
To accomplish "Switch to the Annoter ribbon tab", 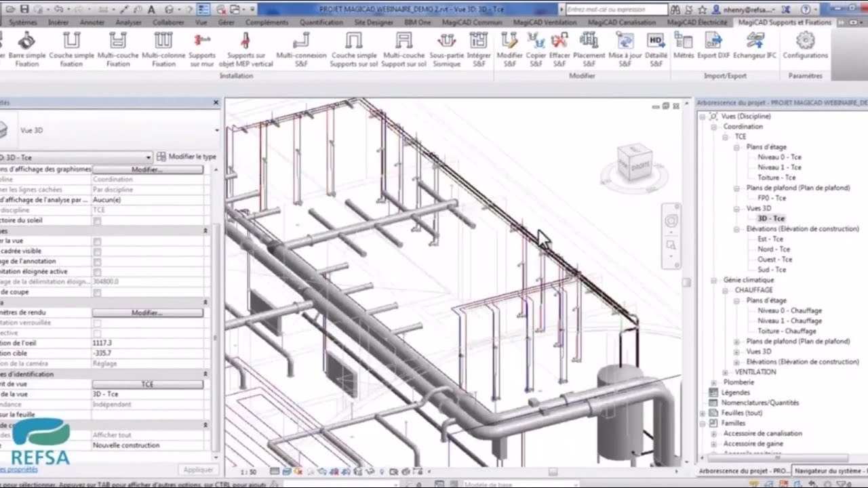I will [92, 22].
